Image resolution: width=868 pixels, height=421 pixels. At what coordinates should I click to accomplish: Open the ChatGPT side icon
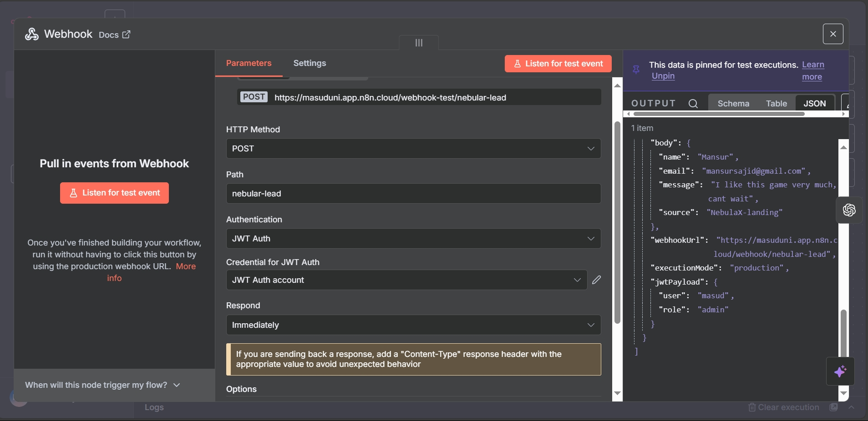coord(849,210)
